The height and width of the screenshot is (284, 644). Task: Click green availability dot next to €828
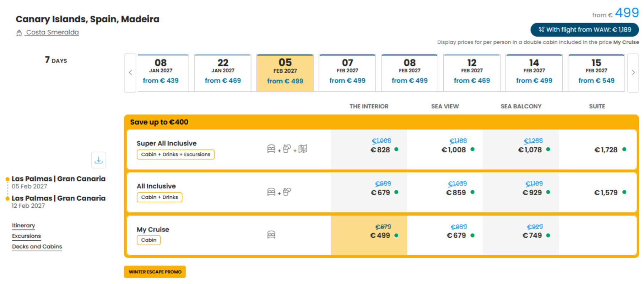tap(396, 149)
